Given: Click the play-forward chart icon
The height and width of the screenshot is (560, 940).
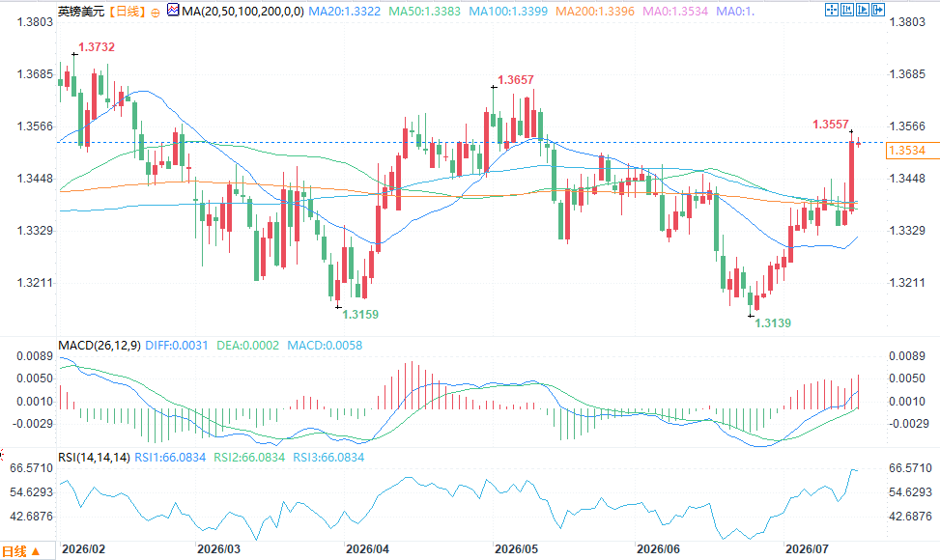Looking at the screenshot, I should pyautogui.click(x=863, y=10).
